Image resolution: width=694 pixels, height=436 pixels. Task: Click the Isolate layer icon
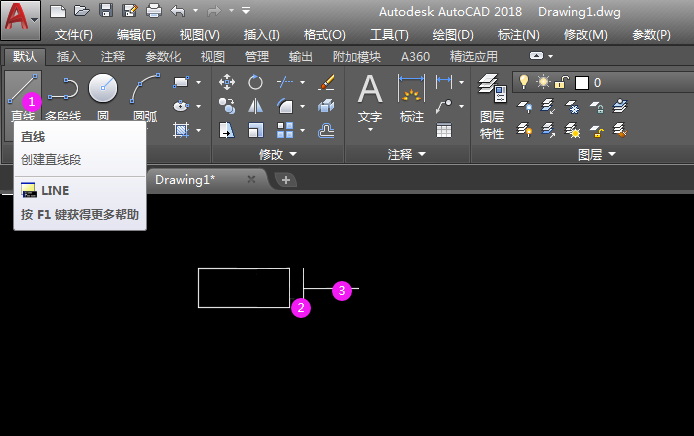[548, 106]
